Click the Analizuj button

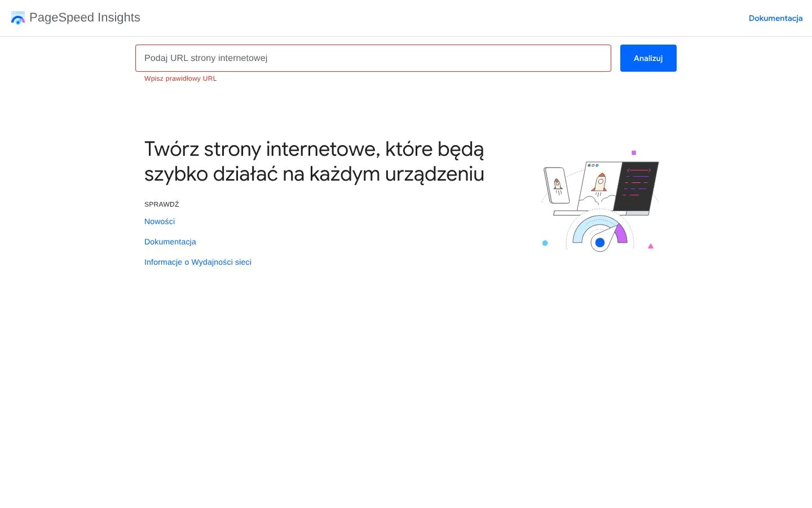(x=648, y=58)
